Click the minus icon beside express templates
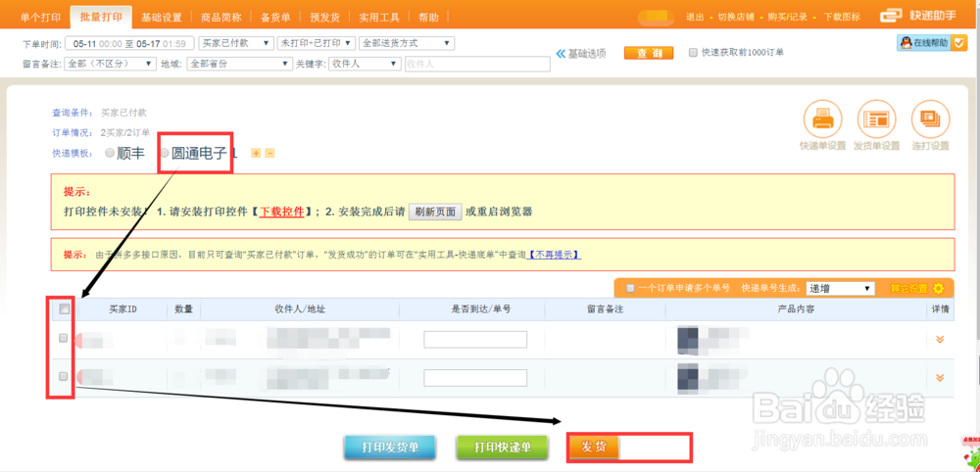 (269, 153)
